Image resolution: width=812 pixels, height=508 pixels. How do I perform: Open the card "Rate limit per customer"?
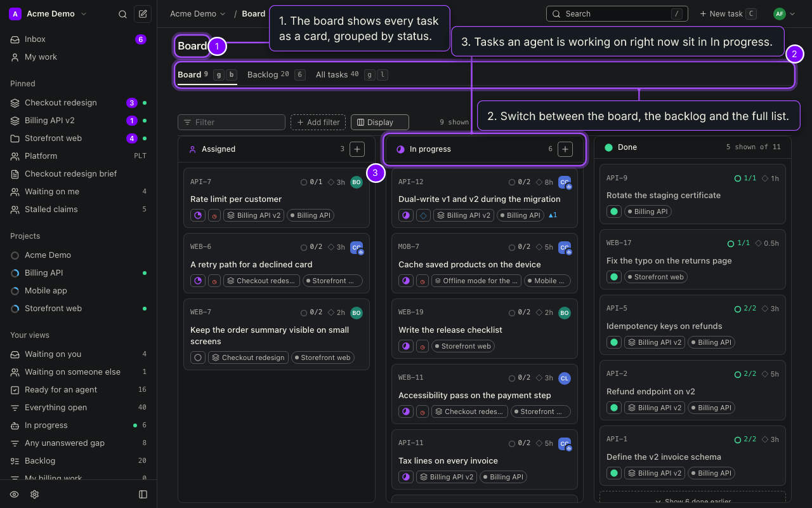point(277,197)
